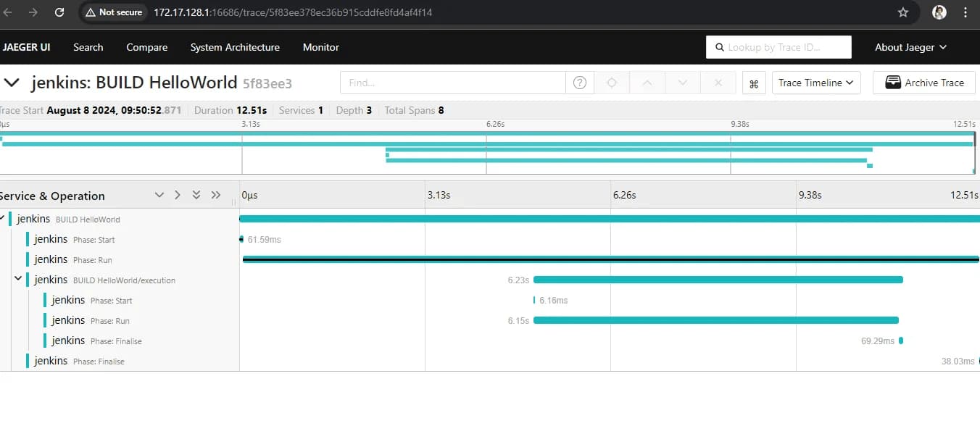This screenshot has height=447, width=980.
Task: Open the System Architecture tab
Action: [235, 47]
